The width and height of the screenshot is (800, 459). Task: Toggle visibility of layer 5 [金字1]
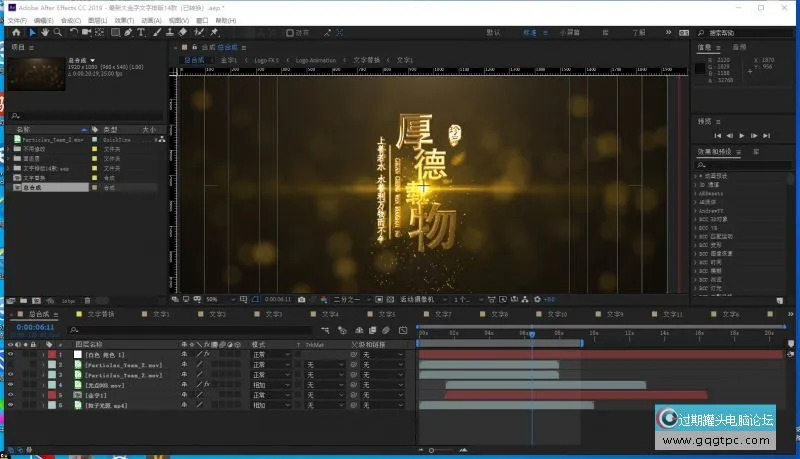[10, 395]
